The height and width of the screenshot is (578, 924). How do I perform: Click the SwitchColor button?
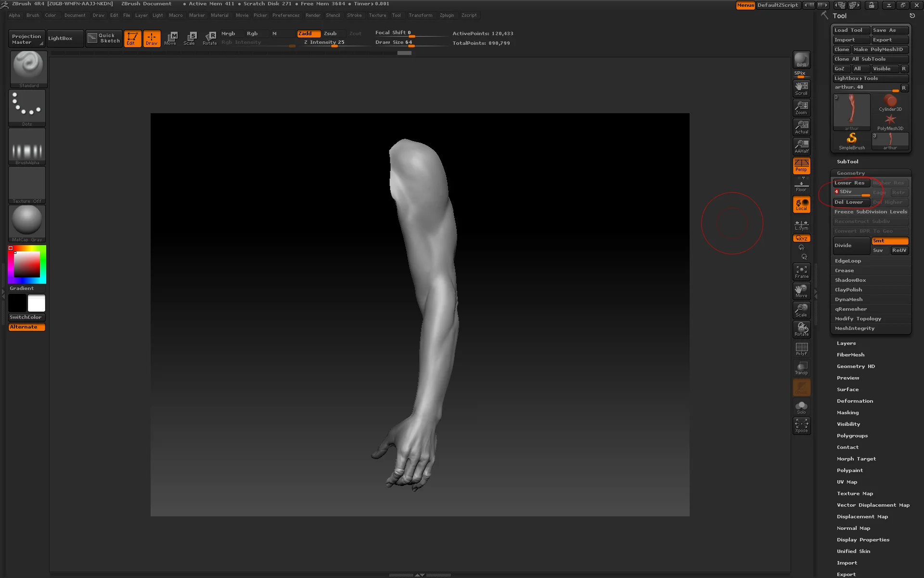[x=27, y=317]
